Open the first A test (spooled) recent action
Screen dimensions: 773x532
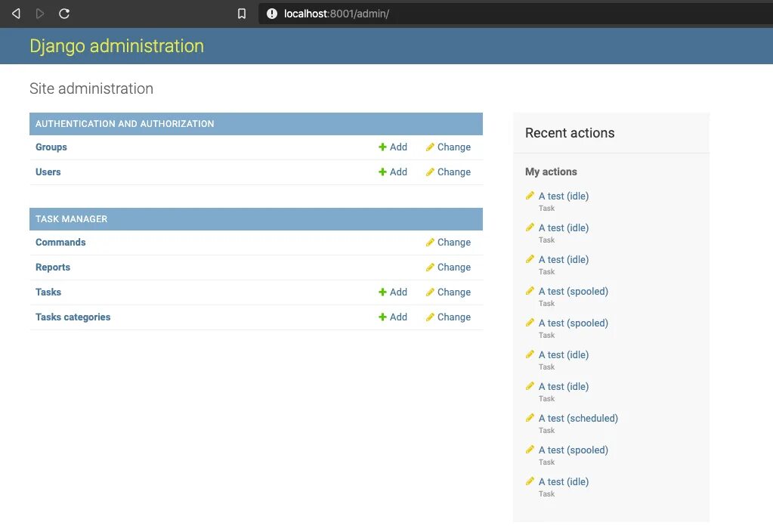574,292
